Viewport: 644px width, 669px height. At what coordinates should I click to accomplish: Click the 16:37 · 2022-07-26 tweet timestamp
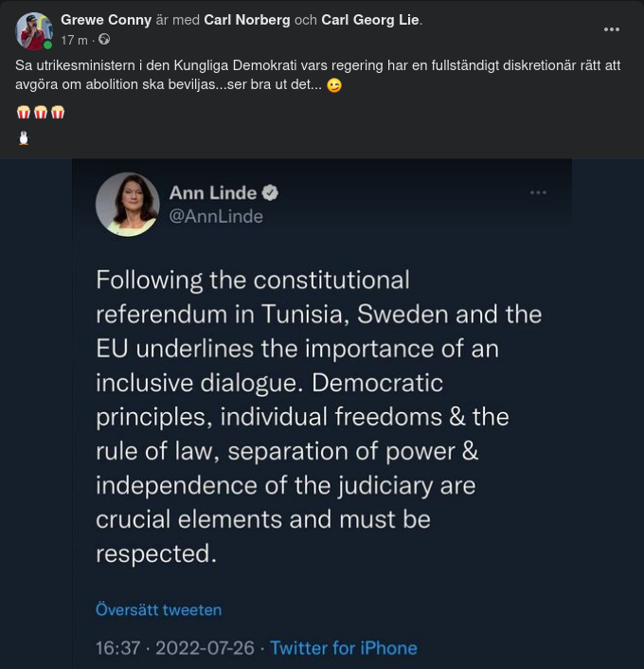pos(175,648)
